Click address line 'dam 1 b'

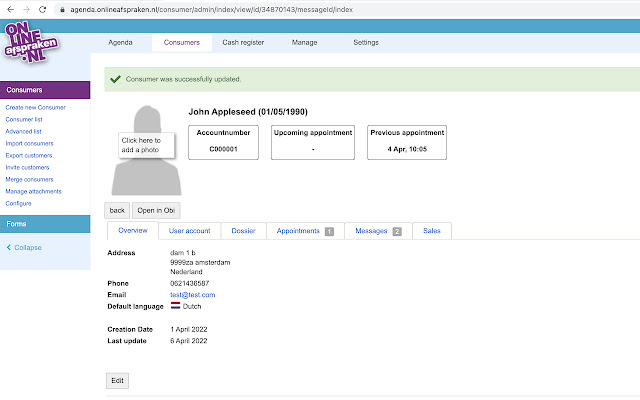coord(183,253)
